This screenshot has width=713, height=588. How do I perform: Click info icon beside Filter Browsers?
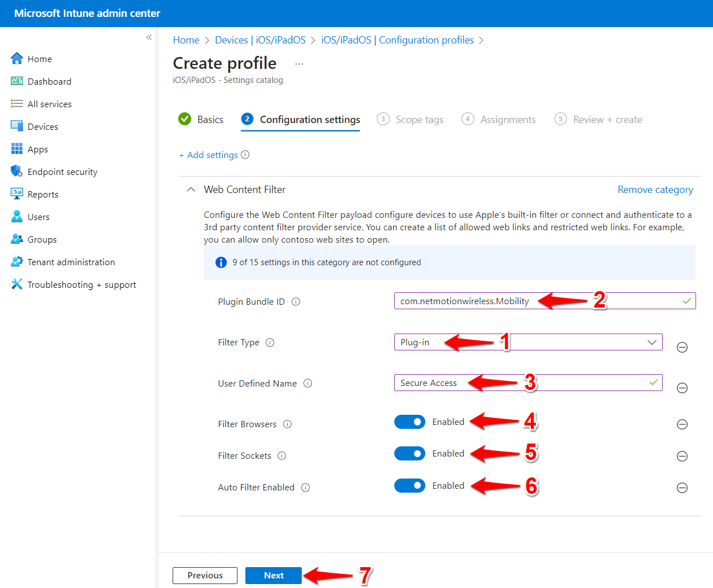(x=287, y=424)
